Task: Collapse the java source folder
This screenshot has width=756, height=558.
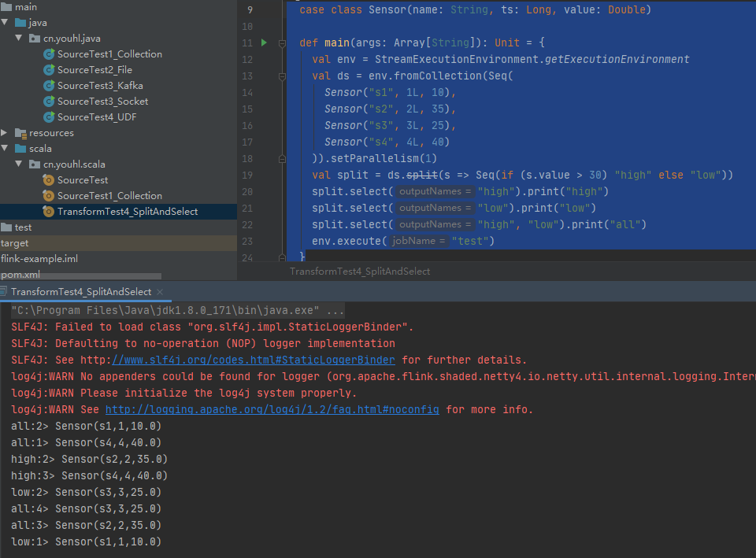Action: [5, 23]
